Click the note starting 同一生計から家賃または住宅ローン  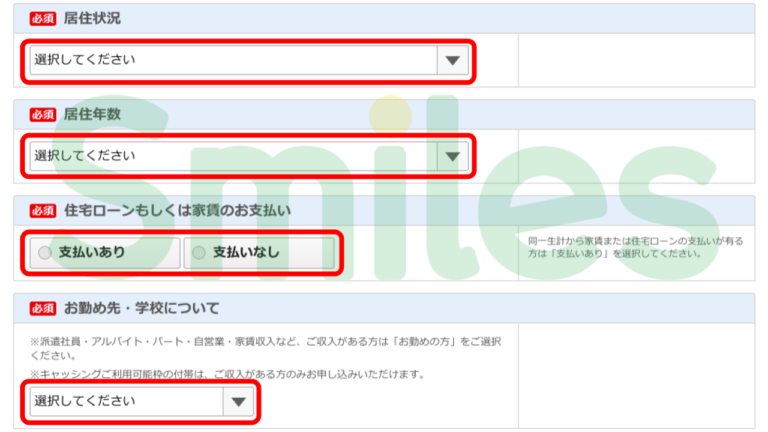tap(635, 247)
